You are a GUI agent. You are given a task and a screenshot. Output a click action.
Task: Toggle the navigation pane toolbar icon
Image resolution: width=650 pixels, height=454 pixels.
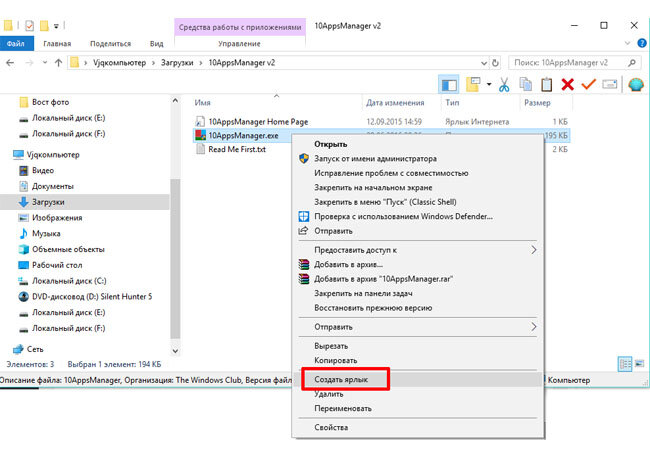tap(449, 85)
